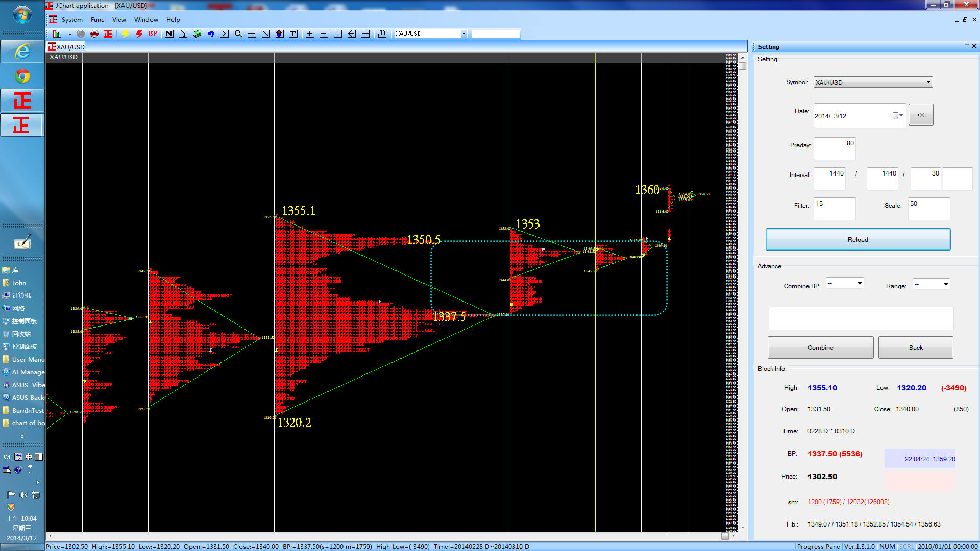The width and height of the screenshot is (980, 551).
Task: Click the gray circle toolbar icon
Action: [81, 34]
